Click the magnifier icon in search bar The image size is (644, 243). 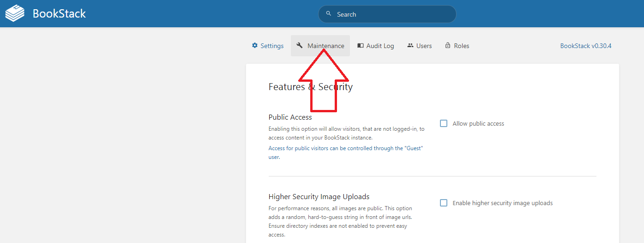[x=329, y=14]
